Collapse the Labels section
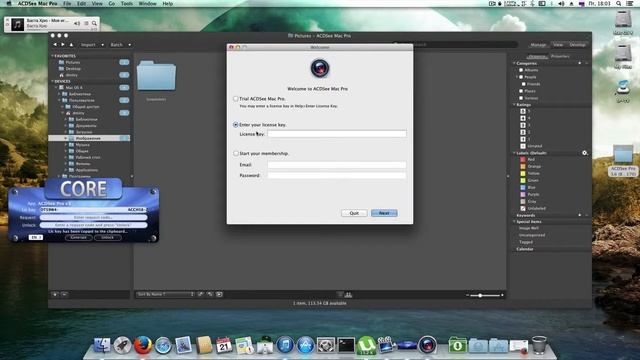 click(x=514, y=153)
